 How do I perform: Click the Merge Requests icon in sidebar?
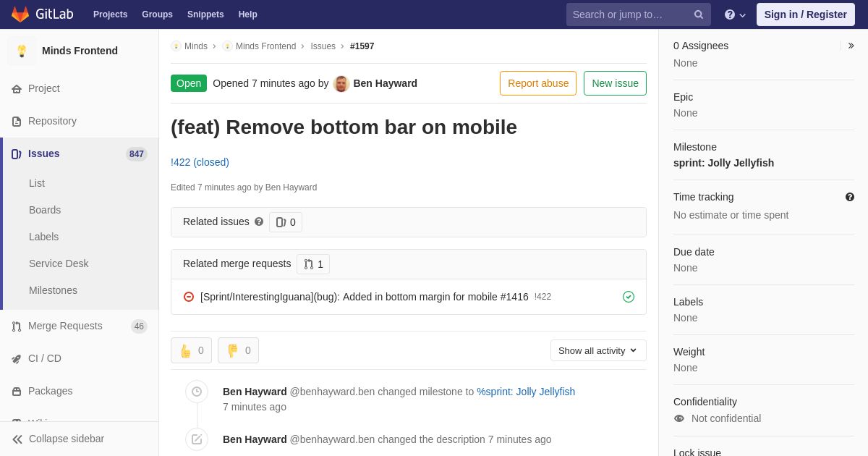17,326
